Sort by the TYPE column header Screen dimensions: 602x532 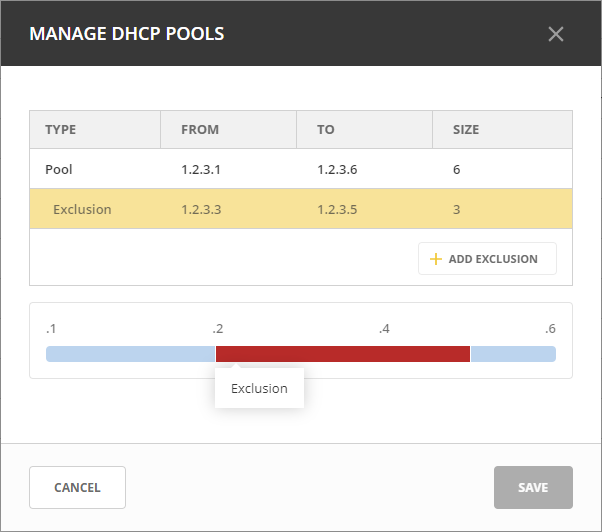click(61, 130)
